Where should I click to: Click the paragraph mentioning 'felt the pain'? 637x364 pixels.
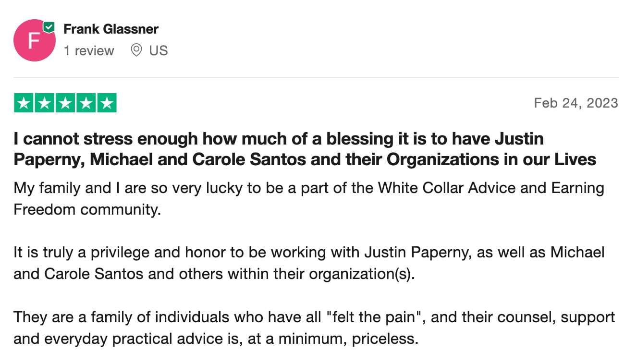click(314, 328)
